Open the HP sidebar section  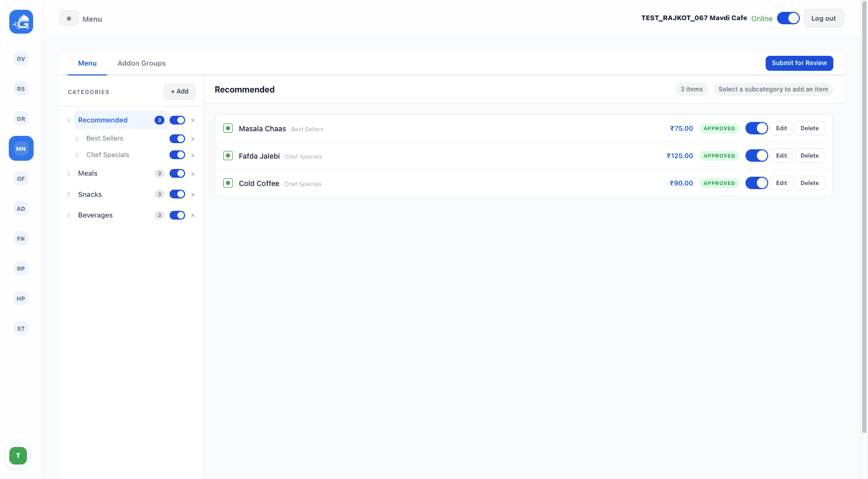[x=21, y=299]
